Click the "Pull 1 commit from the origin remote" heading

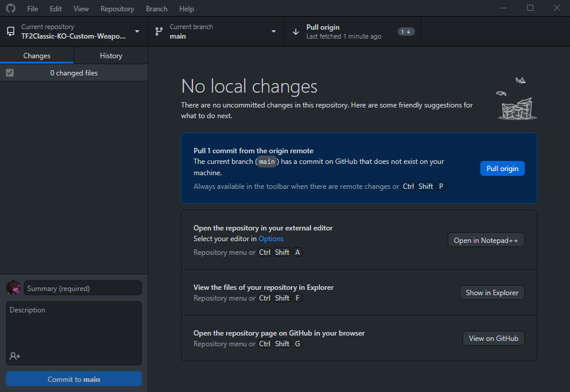tap(254, 150)
